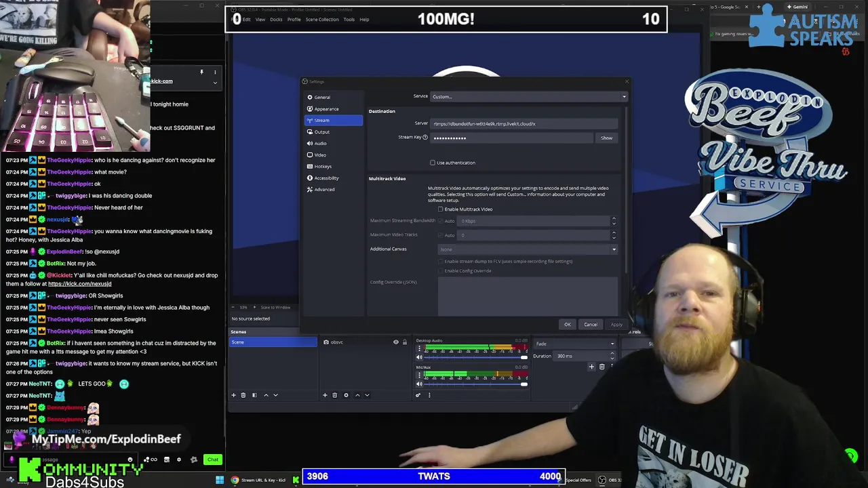Screen dimensions: 868x488
Task: Mute Mic/Aux speaker icon
Action: coord(419,384)
